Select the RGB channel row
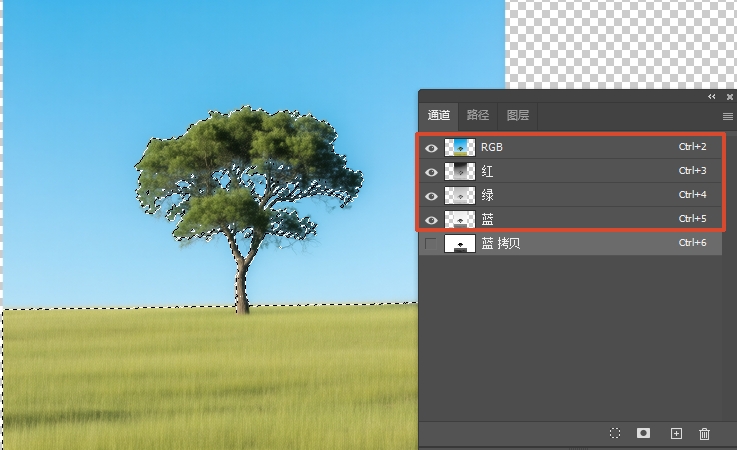The height and width of the screenshot is (450, 737). click(570, 147)
